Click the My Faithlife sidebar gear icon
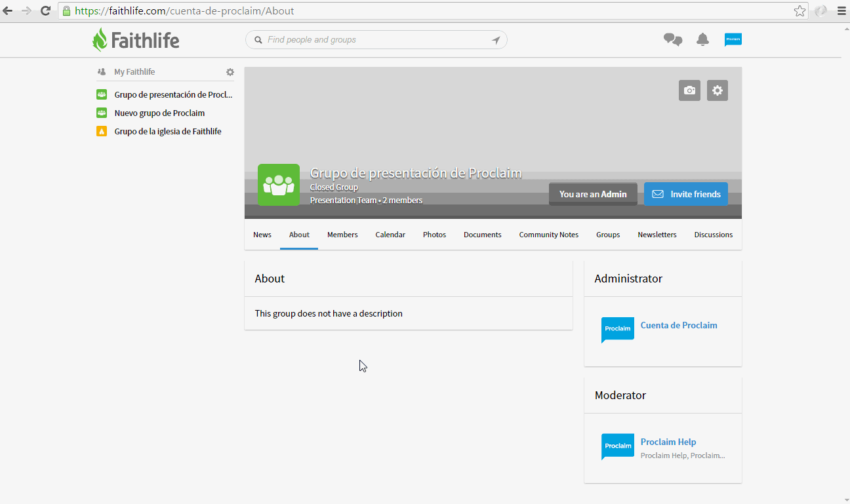The image size is (850, 504). click(230, 72)
